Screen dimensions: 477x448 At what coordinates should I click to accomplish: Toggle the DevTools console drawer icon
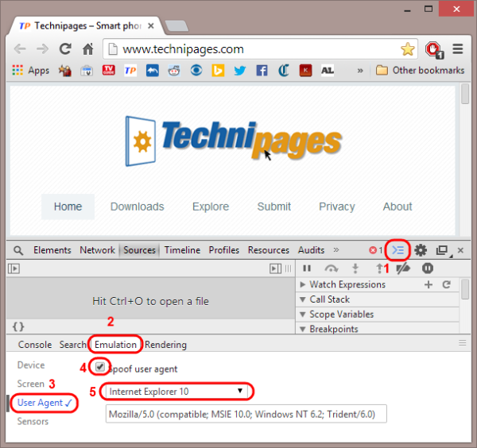coord(397,250)
